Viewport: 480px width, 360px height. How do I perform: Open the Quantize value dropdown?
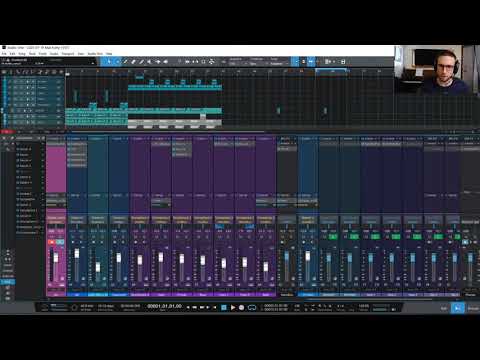237,63
